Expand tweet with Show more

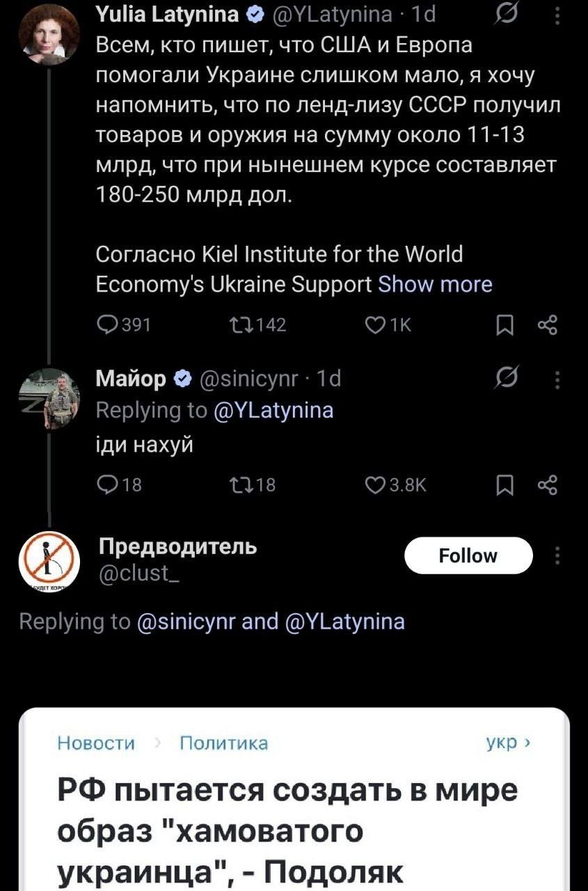pos(435,284)
